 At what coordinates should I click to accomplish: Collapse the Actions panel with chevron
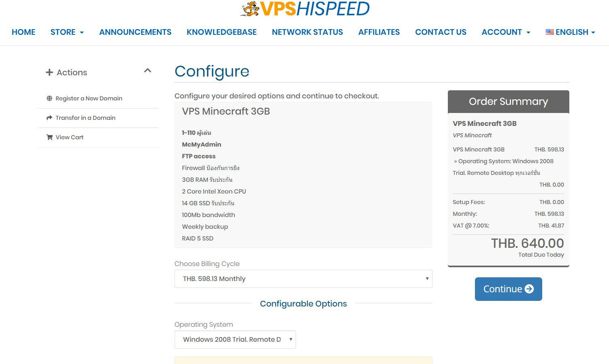tap(147, 70)
